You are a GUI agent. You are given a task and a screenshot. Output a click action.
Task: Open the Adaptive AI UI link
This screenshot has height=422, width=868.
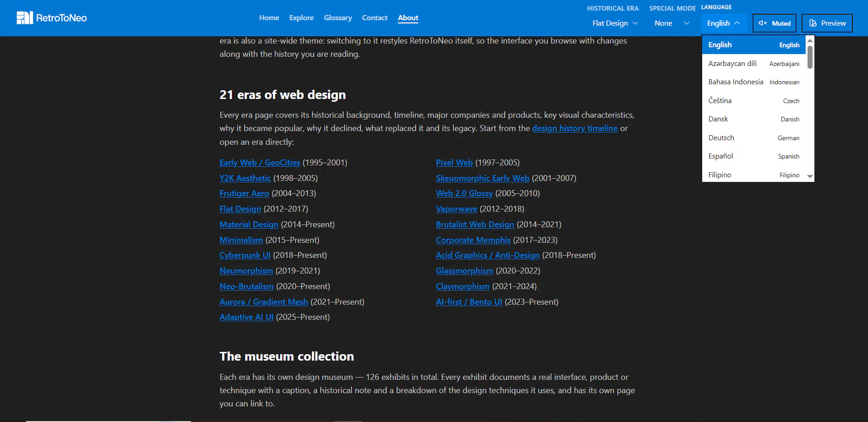pos(246,317)
